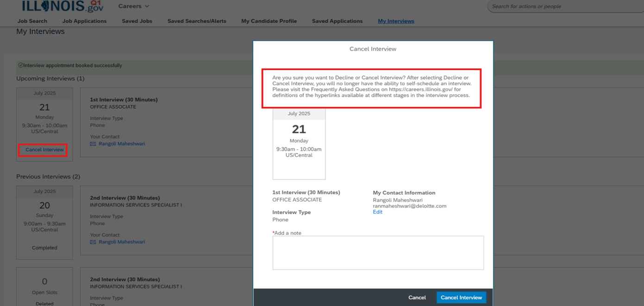The image size is (644, 306).
Task: Open the Saved Jobs tab
Action: (137, 21)
